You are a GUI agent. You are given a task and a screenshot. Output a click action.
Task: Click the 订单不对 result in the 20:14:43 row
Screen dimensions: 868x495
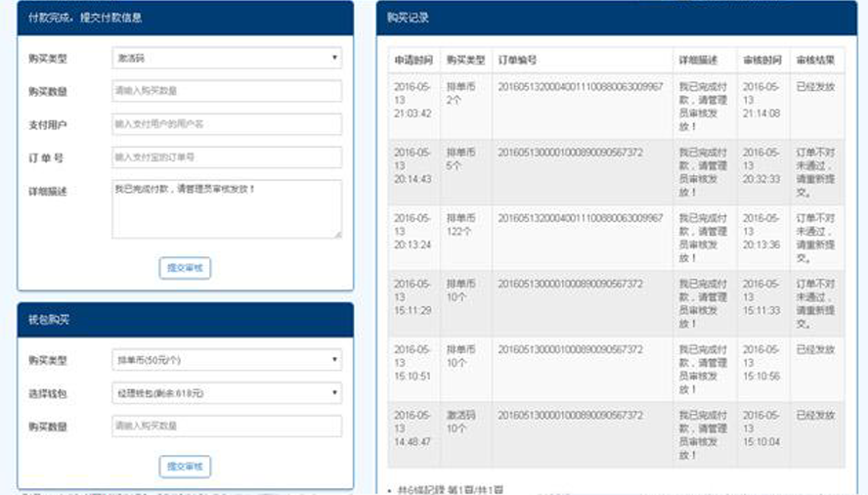point(815,172)
